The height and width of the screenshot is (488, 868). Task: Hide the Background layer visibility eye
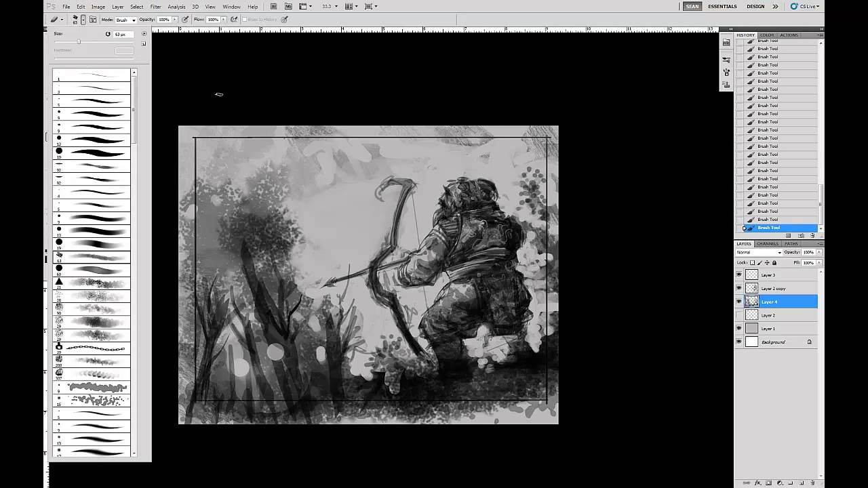(x=739, y=342)
